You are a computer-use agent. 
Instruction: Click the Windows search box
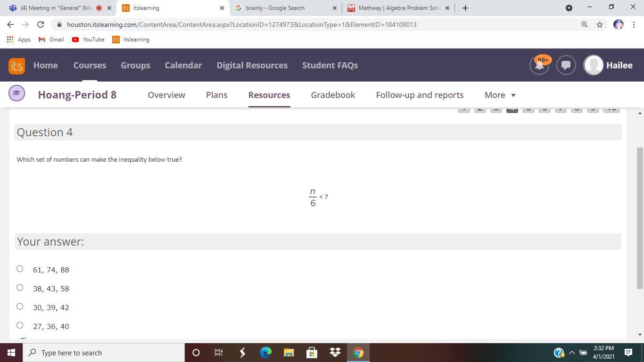click(104, 353)
